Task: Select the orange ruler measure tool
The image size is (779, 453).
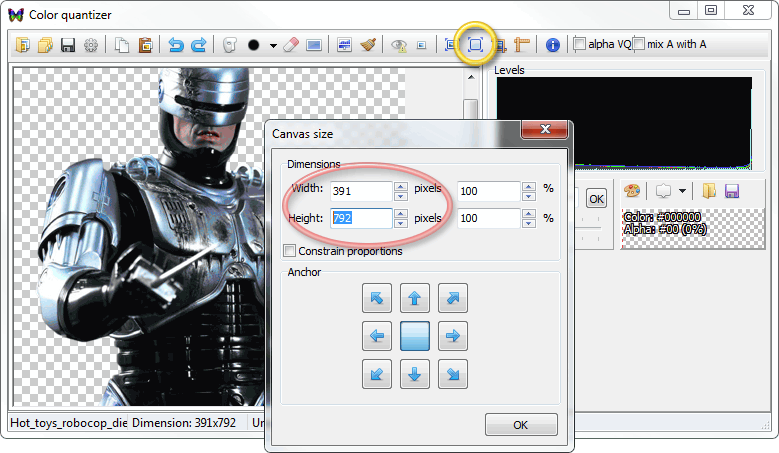Action: coord(522,45)
